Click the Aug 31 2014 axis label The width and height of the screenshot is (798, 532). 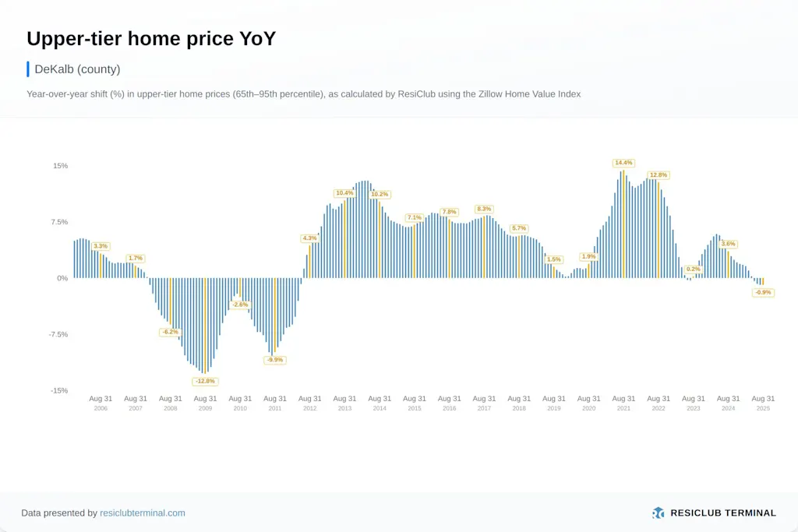380,403
